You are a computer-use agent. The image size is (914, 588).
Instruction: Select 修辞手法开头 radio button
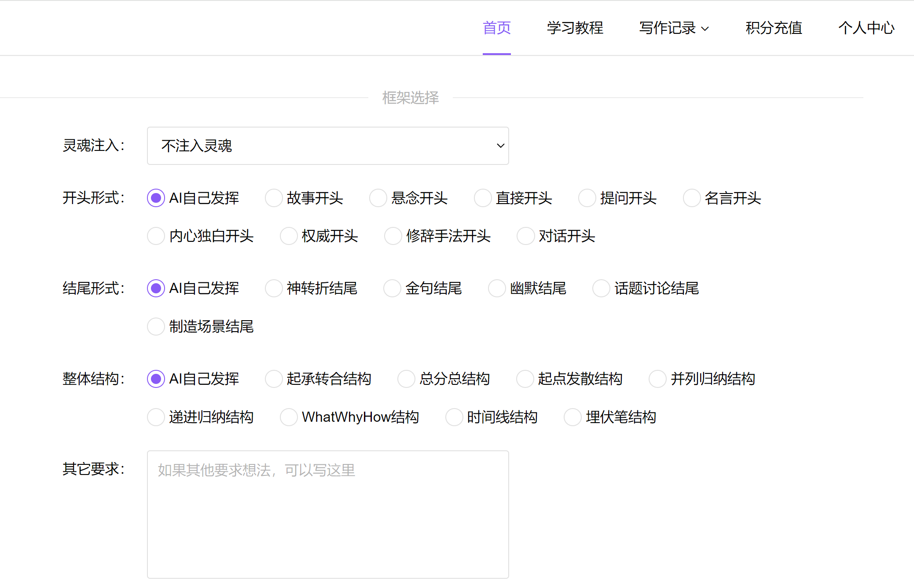tap(393, 236)
